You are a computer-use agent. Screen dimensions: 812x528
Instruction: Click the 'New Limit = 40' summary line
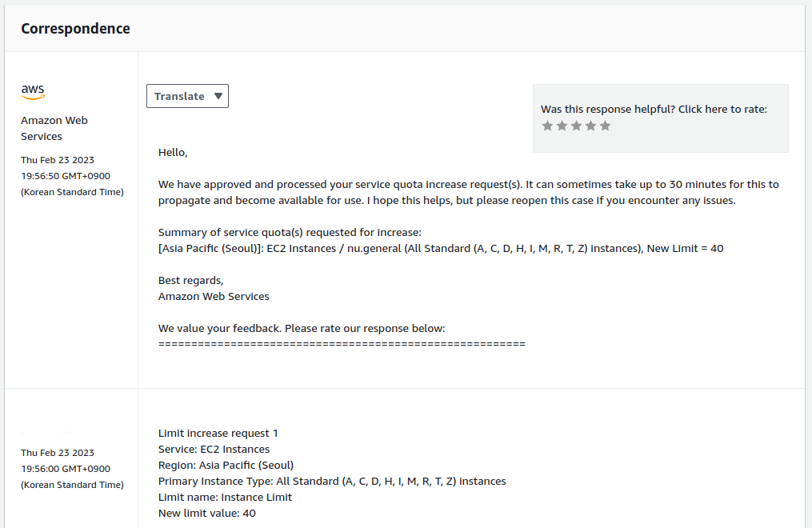point(441,249)
